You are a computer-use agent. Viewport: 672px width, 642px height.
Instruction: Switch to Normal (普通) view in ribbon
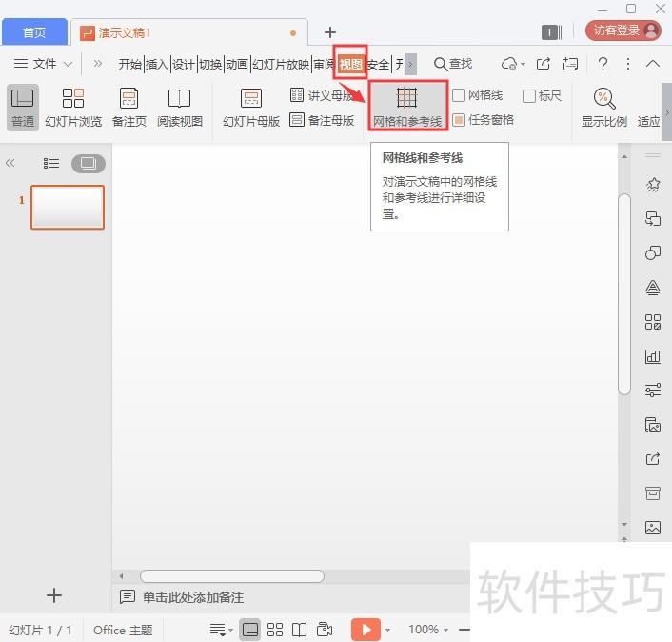pos(22,108)
